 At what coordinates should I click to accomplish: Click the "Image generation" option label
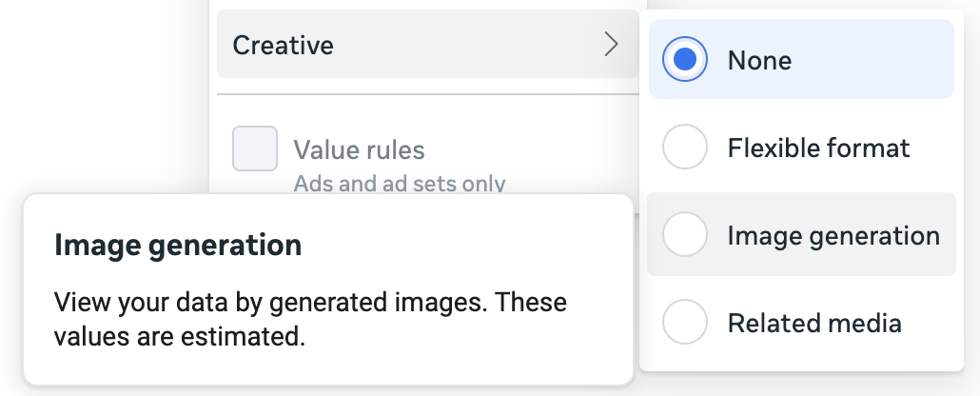[833, 235]
